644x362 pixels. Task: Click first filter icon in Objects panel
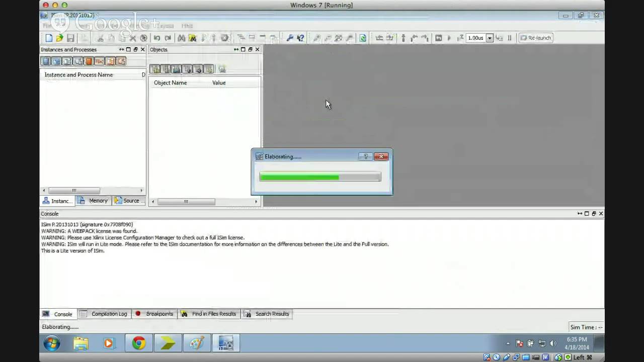pyautogui.click(x=155, y=69)
